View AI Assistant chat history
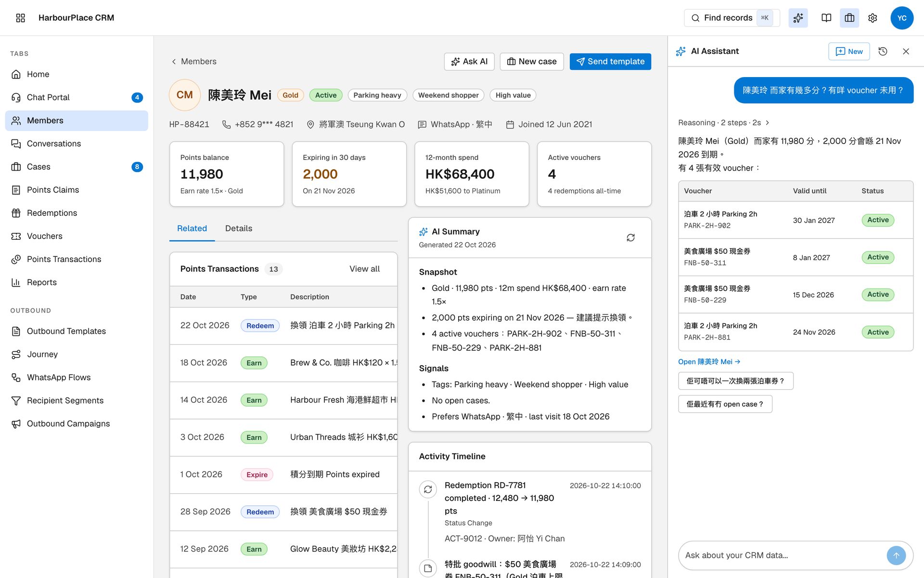The width and height of the screenshot is (924, 578). [x=883, y=52]
